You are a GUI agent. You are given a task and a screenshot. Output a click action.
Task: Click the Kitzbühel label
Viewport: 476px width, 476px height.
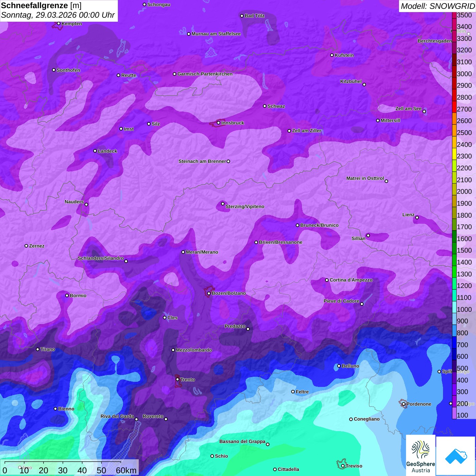(351, 81)
